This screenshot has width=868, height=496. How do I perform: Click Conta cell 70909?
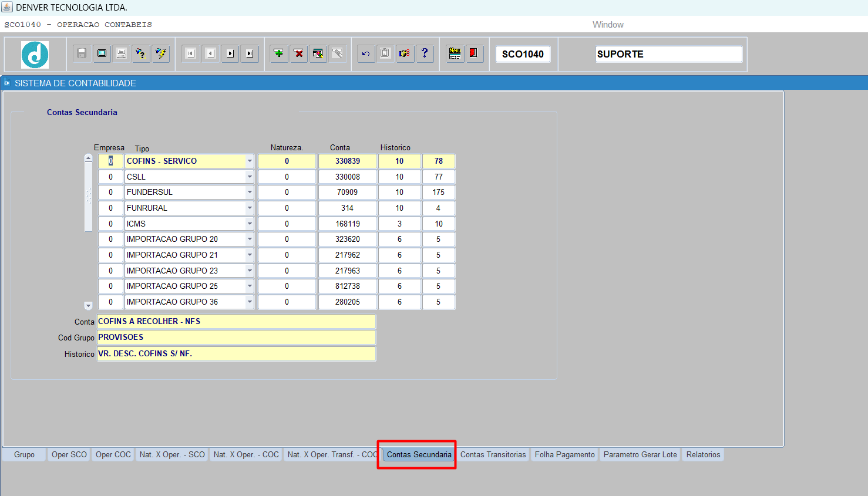click(348, 192)
